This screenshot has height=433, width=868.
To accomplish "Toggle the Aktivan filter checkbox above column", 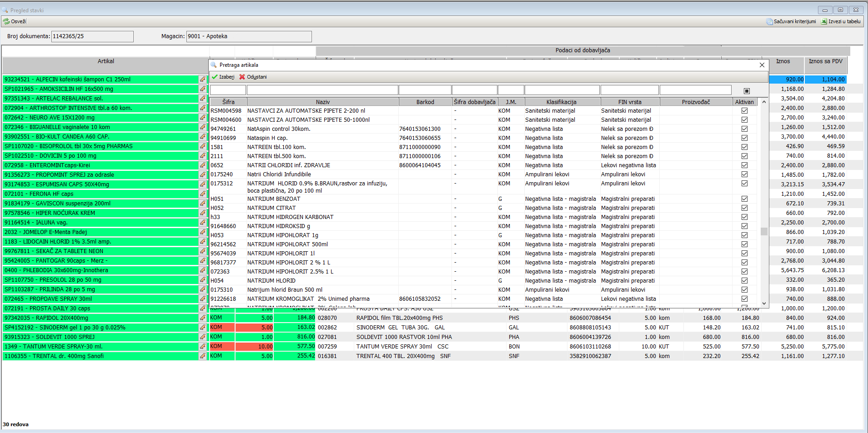I will [x=747, y=91].
